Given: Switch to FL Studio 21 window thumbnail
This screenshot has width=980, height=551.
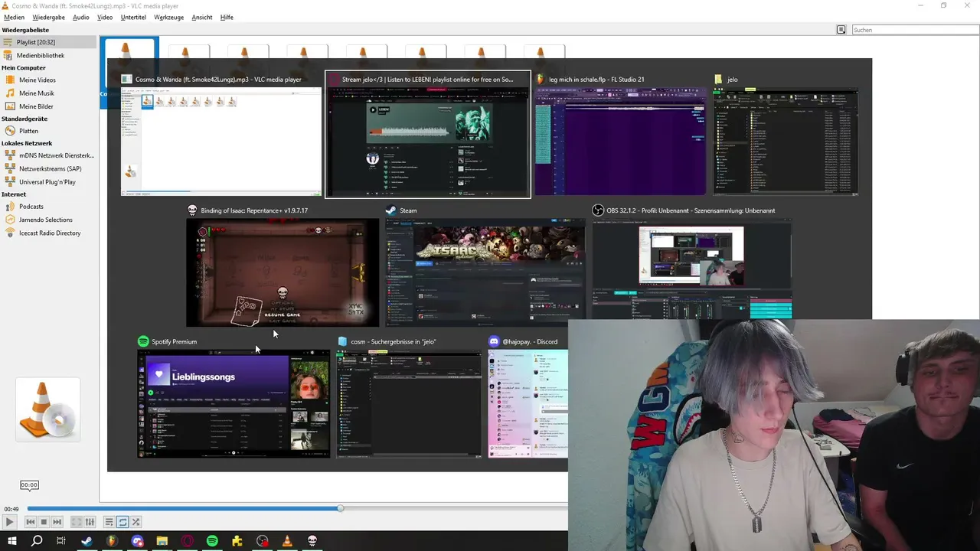Looking at the screenshot, I should click(619, 135).
